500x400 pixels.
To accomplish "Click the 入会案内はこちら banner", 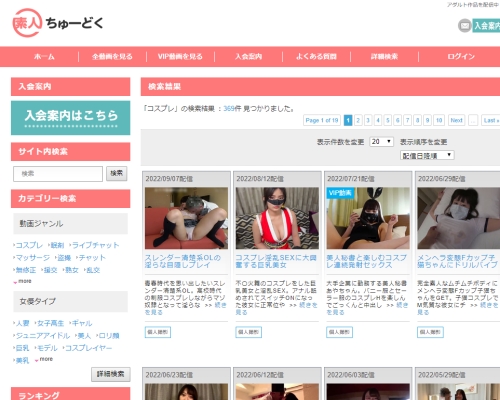I will click(x=71, y=118).
